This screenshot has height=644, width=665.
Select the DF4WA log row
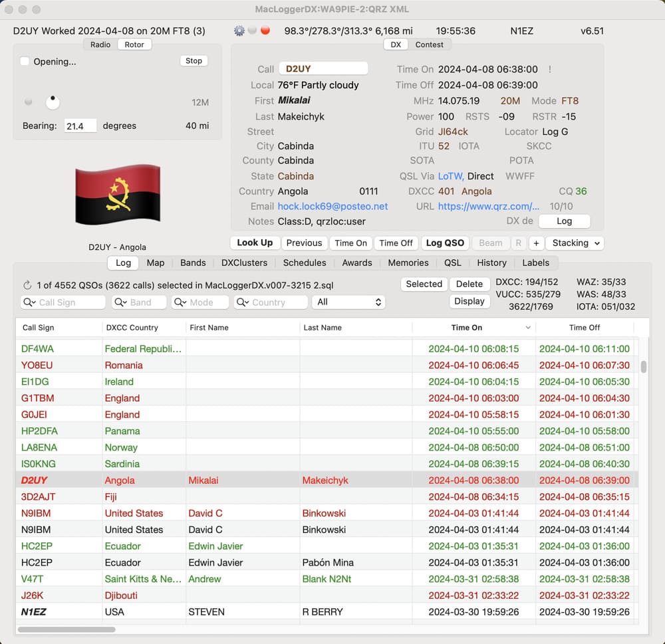327,349
